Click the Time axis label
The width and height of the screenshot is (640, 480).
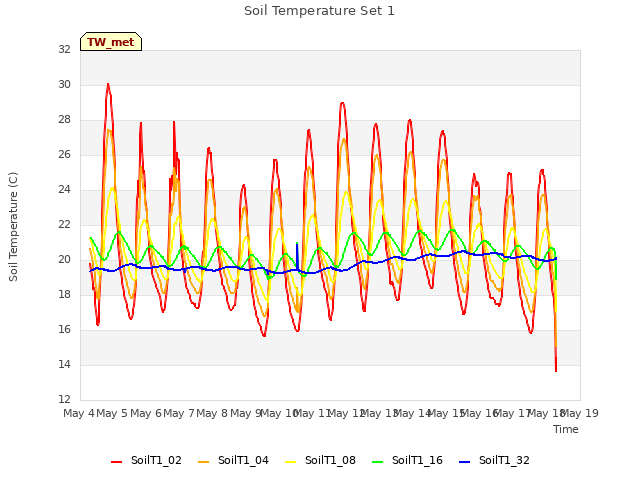[565, 429]
